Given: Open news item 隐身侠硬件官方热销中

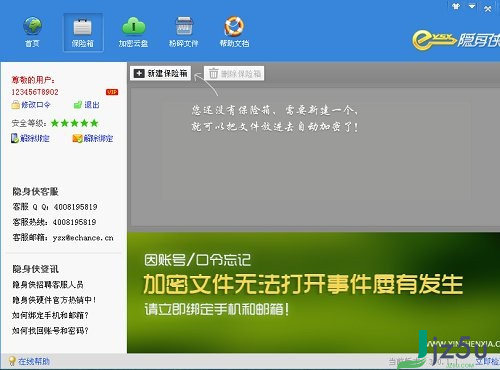Looking at the screenshot, I should pyautogui.click(x=54, y=300).
